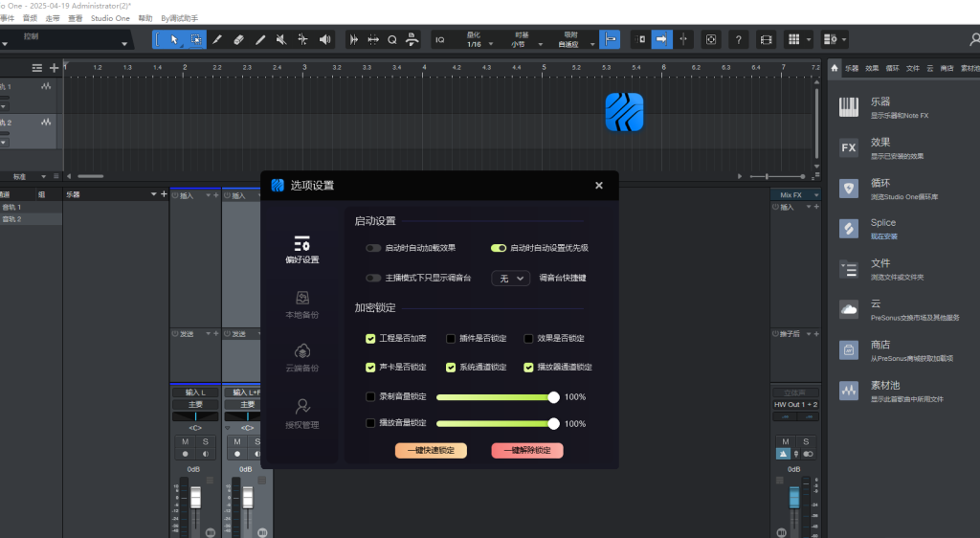Open the 商店 shop icon in browser
The width and height of the screenshot is (980, 538).
pos(848,350)
